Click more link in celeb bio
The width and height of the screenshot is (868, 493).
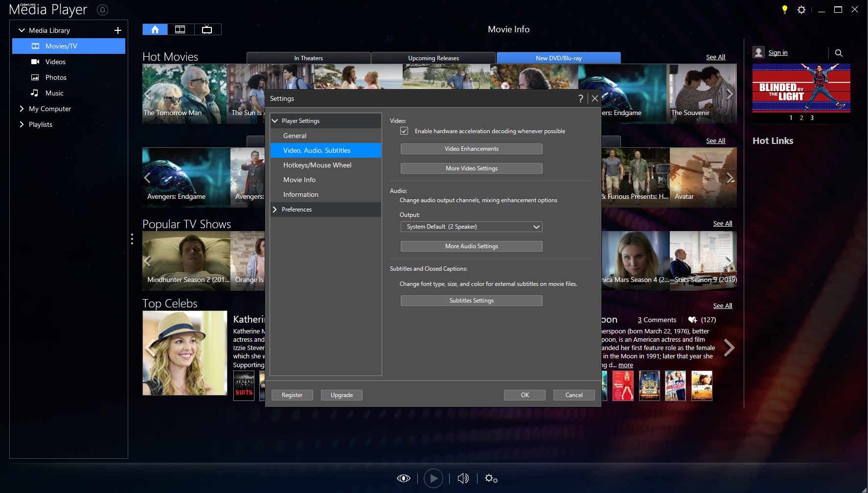click(625, 365)
